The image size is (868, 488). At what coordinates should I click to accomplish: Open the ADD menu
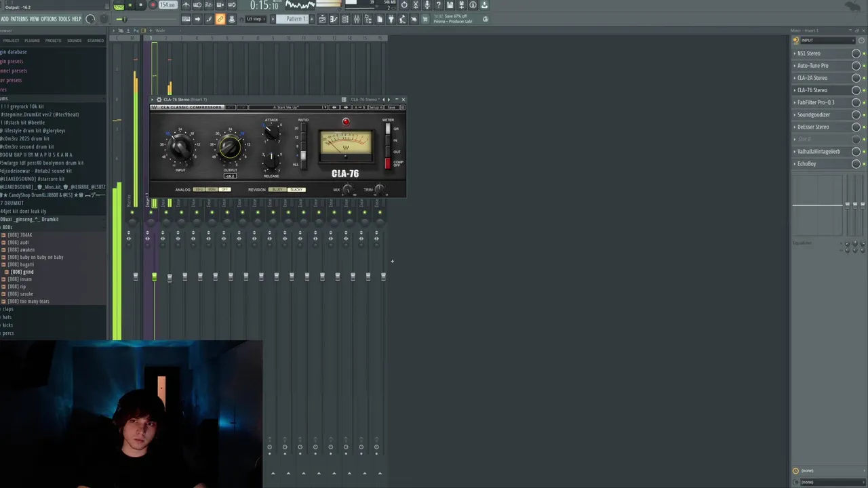tap(5, 19)
